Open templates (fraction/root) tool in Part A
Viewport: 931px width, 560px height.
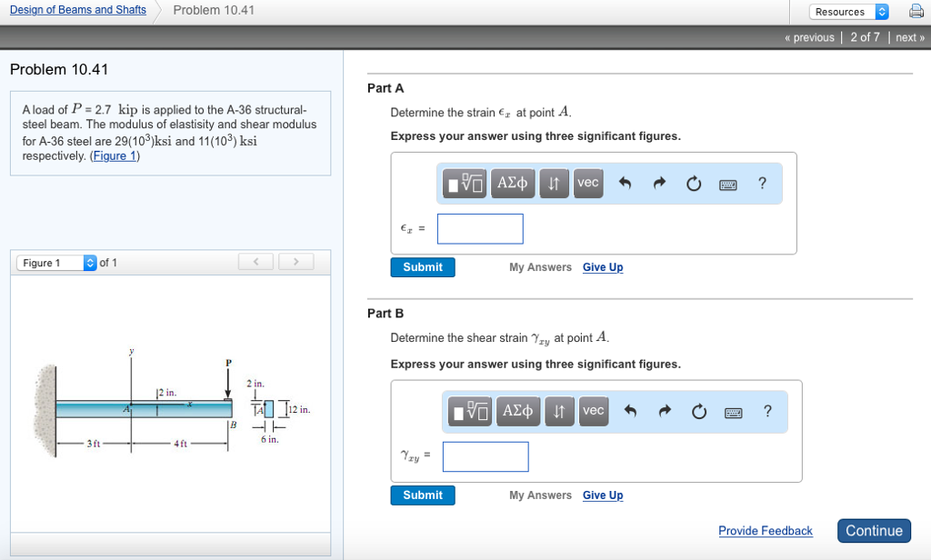coord(465,183)
